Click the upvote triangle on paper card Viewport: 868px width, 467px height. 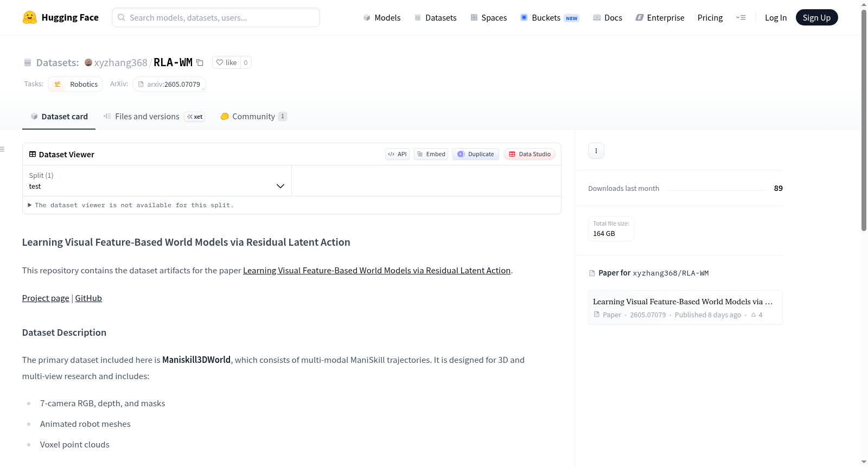coord(754,315)
